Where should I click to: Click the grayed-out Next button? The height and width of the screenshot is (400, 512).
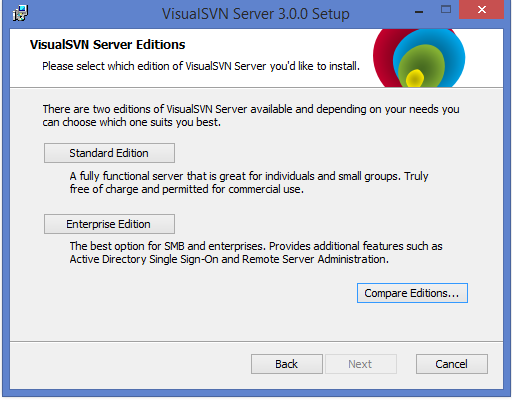[361, 364]
